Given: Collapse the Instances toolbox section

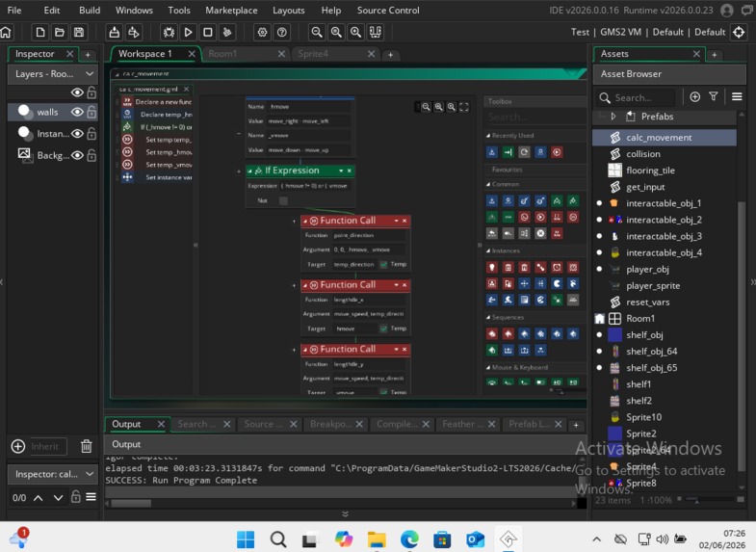Looking at the screenshot, I should [488, 250].
